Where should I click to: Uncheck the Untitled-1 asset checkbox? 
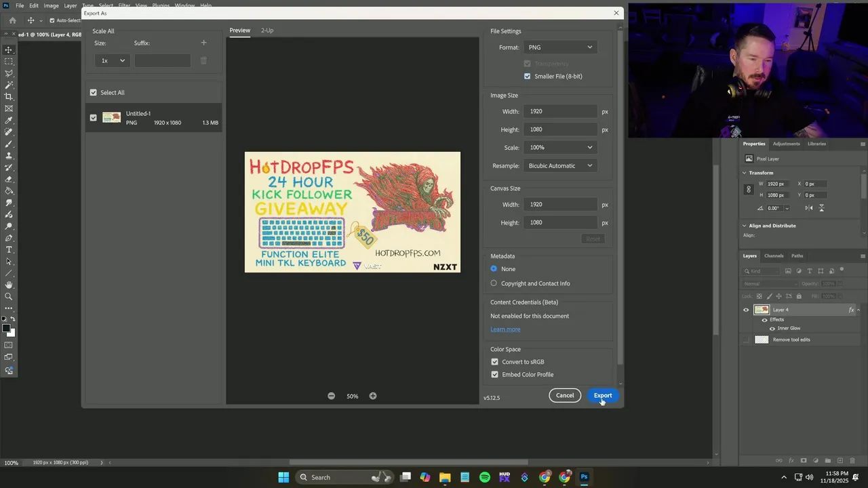click(94, 118)
